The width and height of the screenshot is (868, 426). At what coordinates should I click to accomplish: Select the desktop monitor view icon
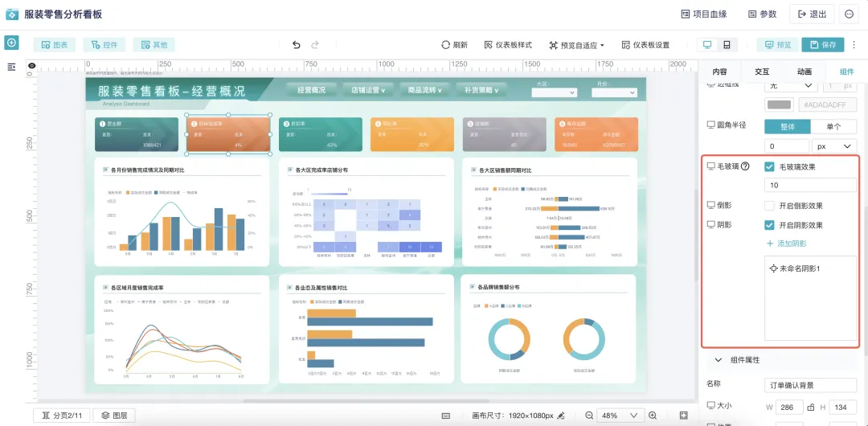[x=707, y=45]
